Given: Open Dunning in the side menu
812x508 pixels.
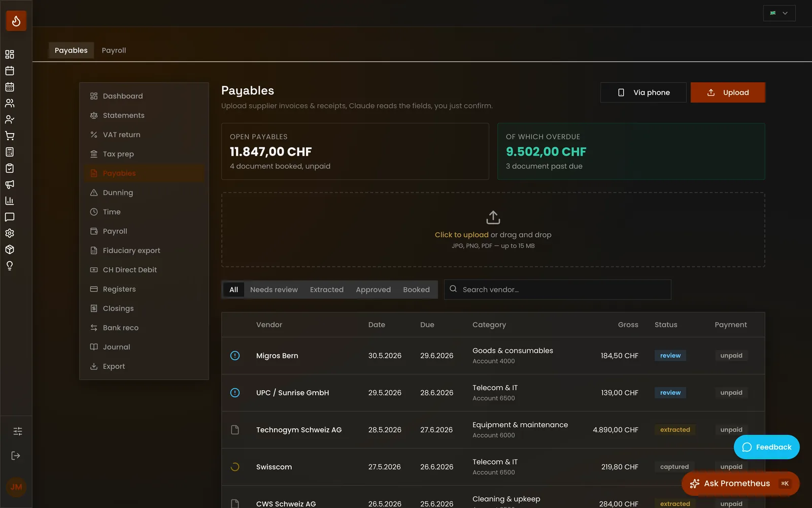Looking at the screenshot, I should click(144, 193).
